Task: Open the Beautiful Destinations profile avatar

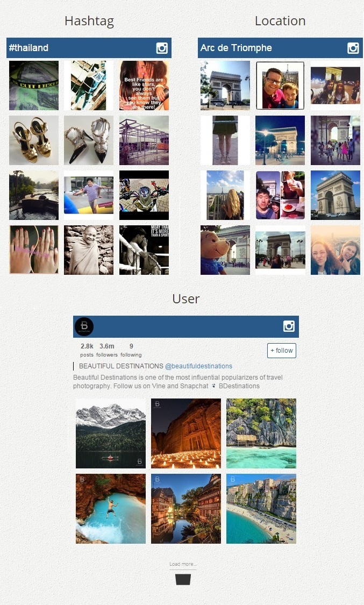Action: (x=84, y=327)
